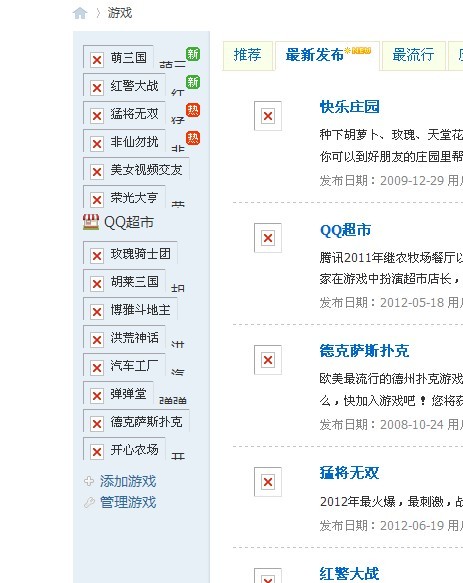Open the 德克萨斯扑克 game title in list
This screenshot has width=463, height=583.
click(364, 351)
